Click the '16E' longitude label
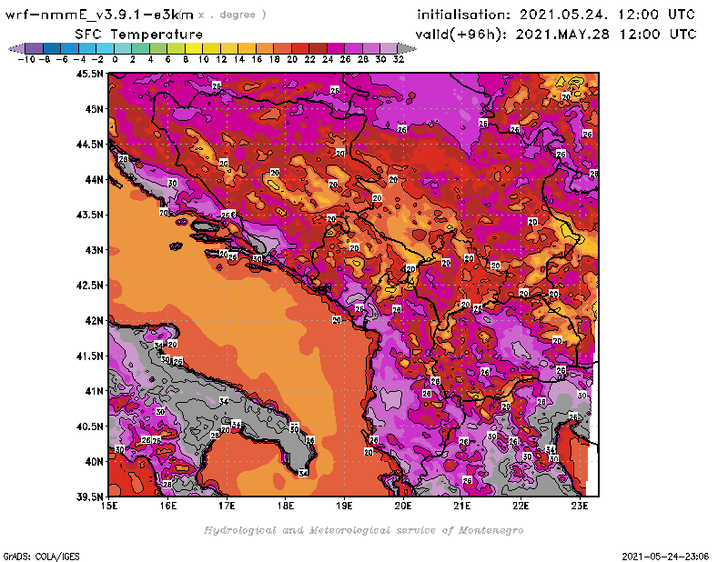Image resolution: width=728 pixels, height=562 pixels. pyautogui.click(x=168, y=506)
